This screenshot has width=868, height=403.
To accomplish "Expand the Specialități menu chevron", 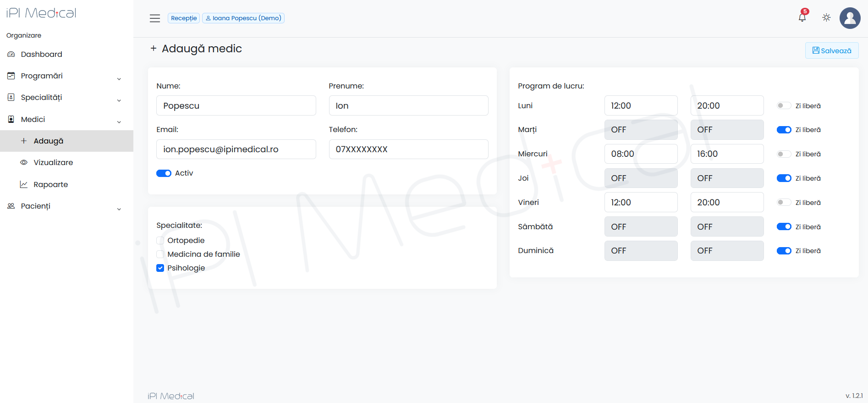I will [x=119, y=100].
